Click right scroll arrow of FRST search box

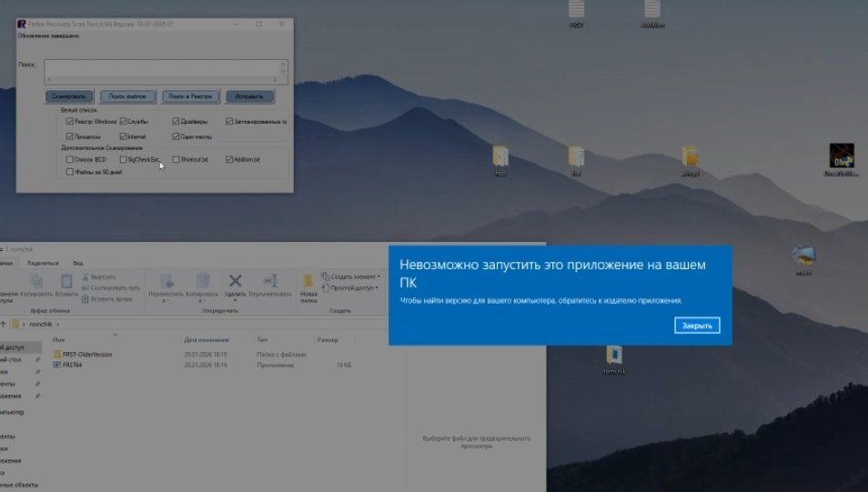pos(275,80)
